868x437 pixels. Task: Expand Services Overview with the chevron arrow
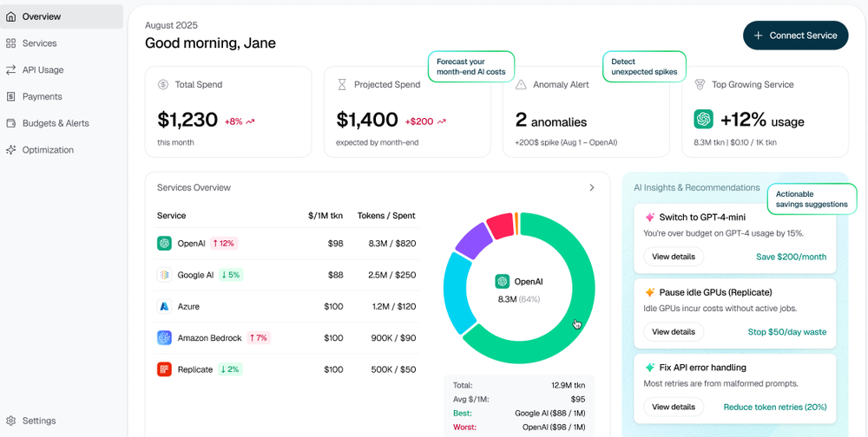592,187
